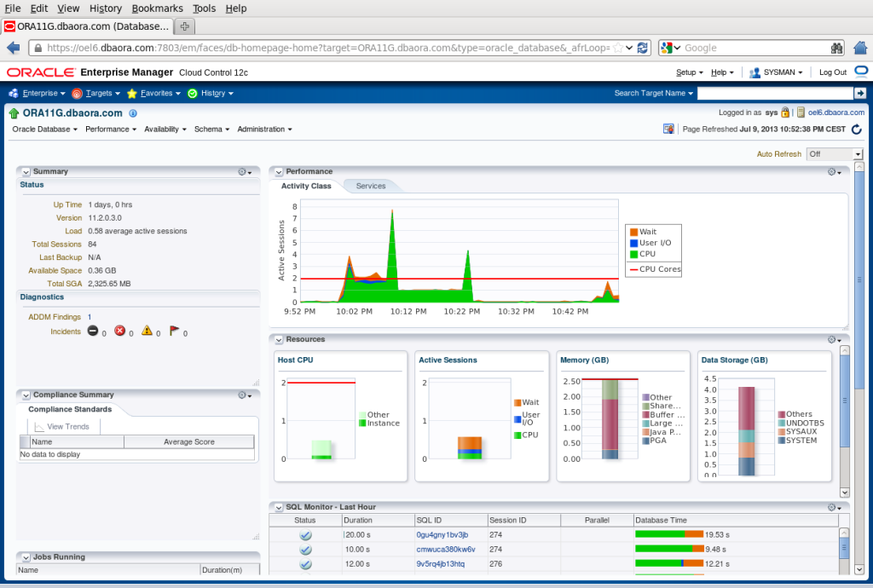Open the oel6.dbaora.com host link
Viewport: 873px width, 588px height.
pyautogui.click(x=836, y=112)
